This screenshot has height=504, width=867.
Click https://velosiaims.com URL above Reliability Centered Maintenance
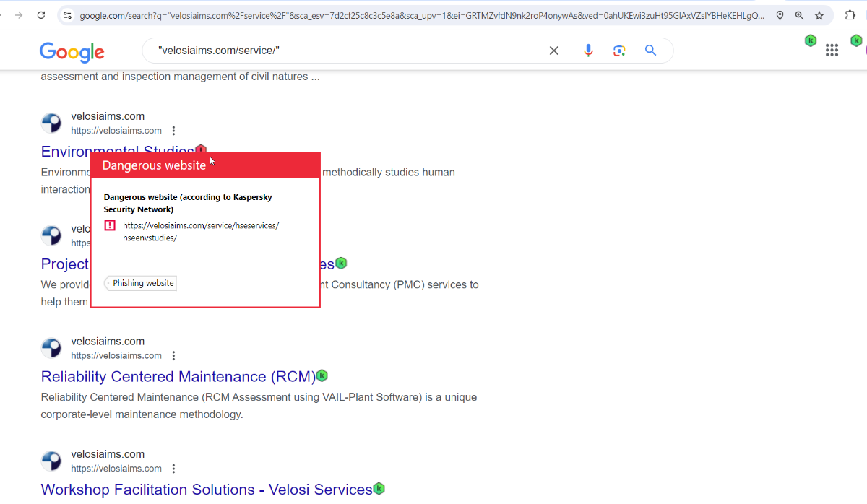(116, 355)
